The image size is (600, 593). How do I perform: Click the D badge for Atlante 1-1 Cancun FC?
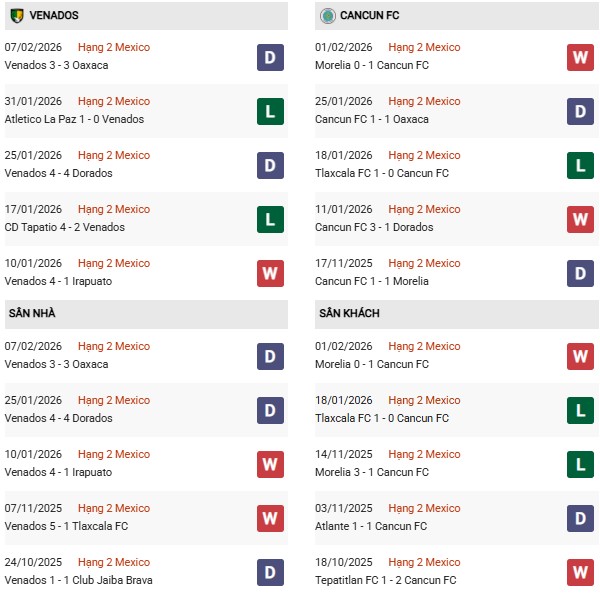click(580, 518)
